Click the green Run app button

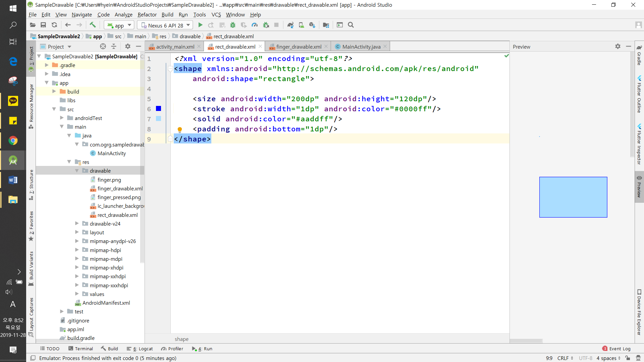[x=200, y=25]
